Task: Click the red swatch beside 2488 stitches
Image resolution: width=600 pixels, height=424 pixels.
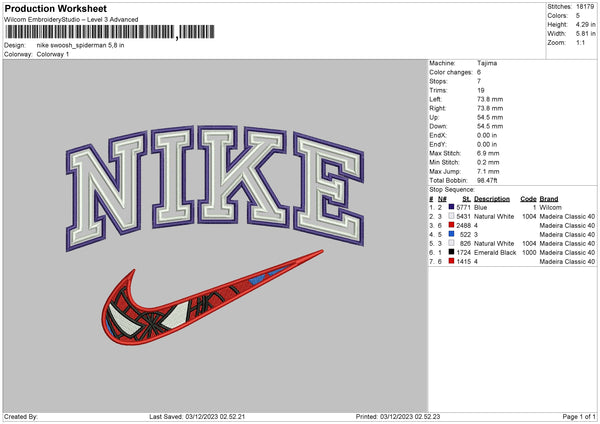Action: click(x=452, y=225)
